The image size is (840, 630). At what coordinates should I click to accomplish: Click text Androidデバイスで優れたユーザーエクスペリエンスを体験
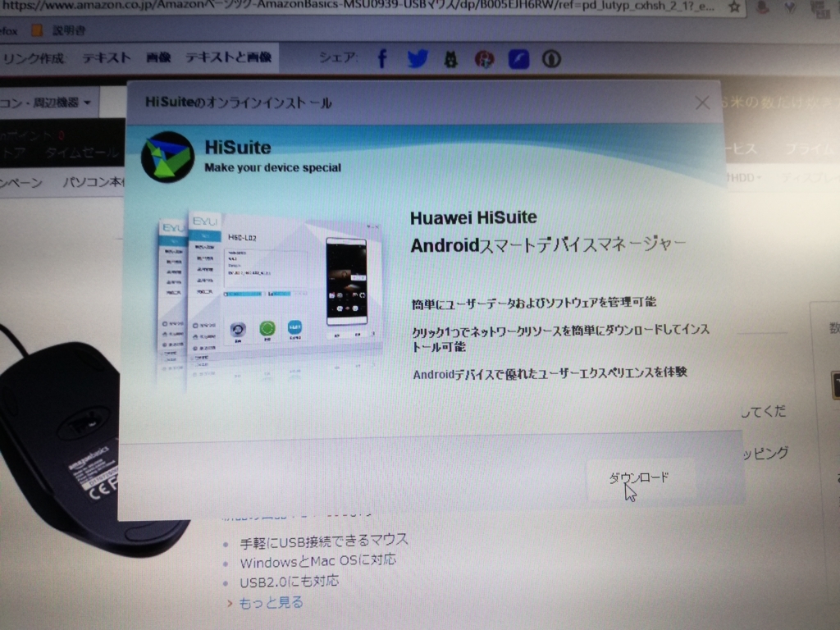click(x=550, y=373)
